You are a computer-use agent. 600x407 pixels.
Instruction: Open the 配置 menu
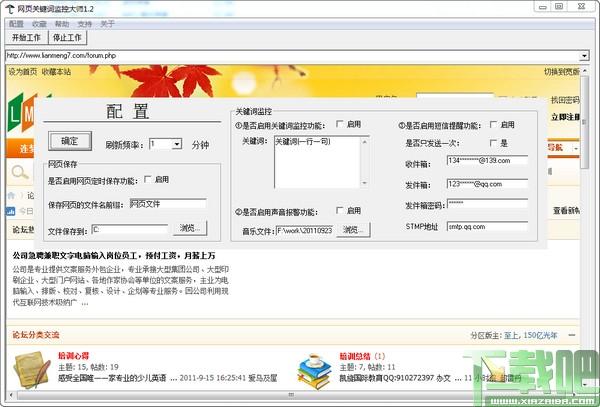[16, 24]
